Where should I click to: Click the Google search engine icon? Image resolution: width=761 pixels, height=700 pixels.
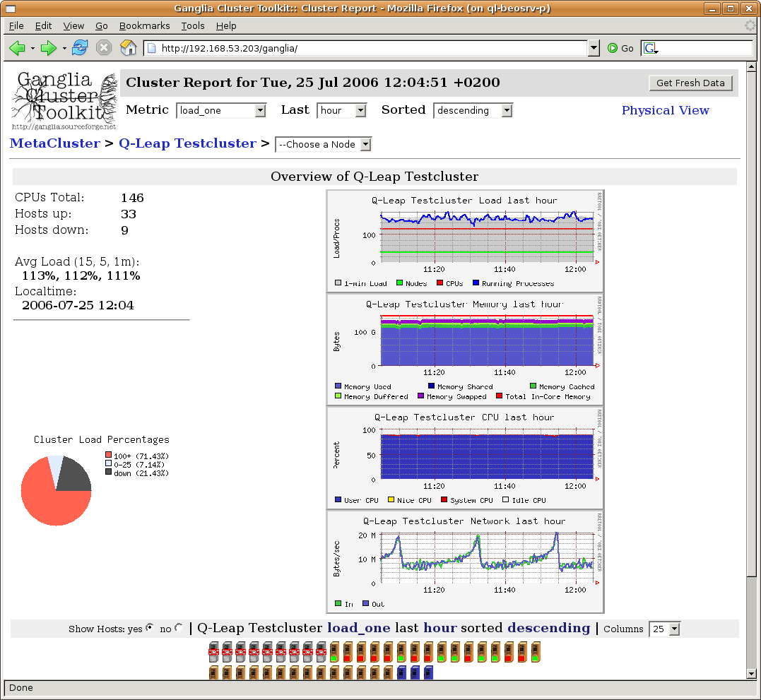[x=651, y=48]
